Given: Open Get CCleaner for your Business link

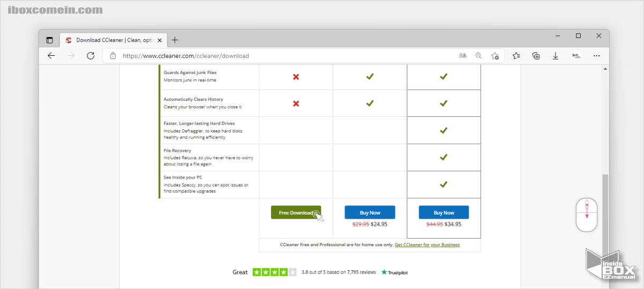Looking at the screenshot, I should point(427,244).
